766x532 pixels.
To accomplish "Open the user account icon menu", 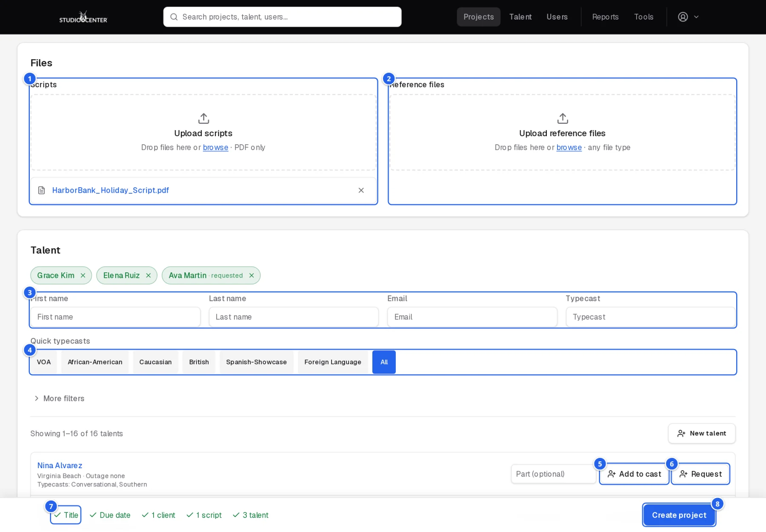I will click(688, 17).
